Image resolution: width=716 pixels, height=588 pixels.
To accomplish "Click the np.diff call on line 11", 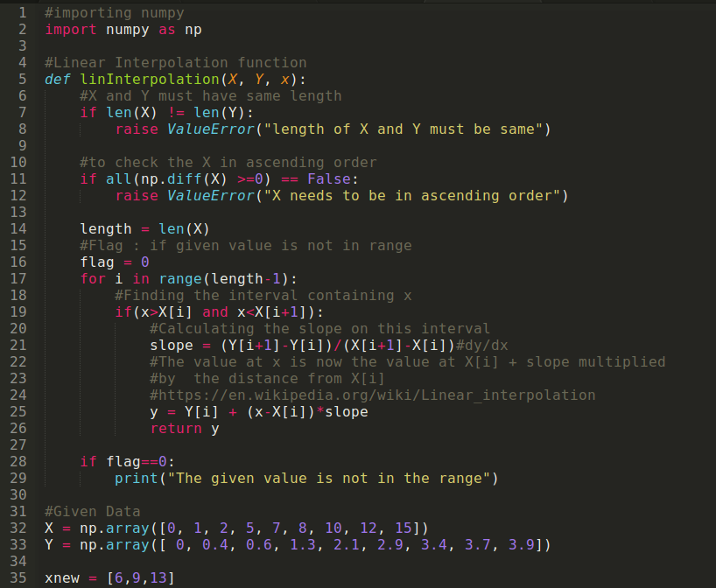I will [x=182, y=178].
